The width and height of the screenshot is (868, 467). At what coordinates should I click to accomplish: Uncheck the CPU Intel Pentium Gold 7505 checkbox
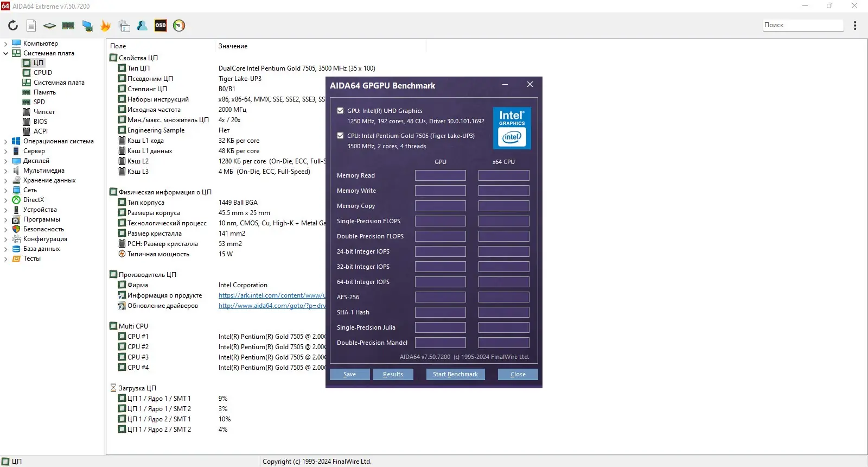click(340, 136)
